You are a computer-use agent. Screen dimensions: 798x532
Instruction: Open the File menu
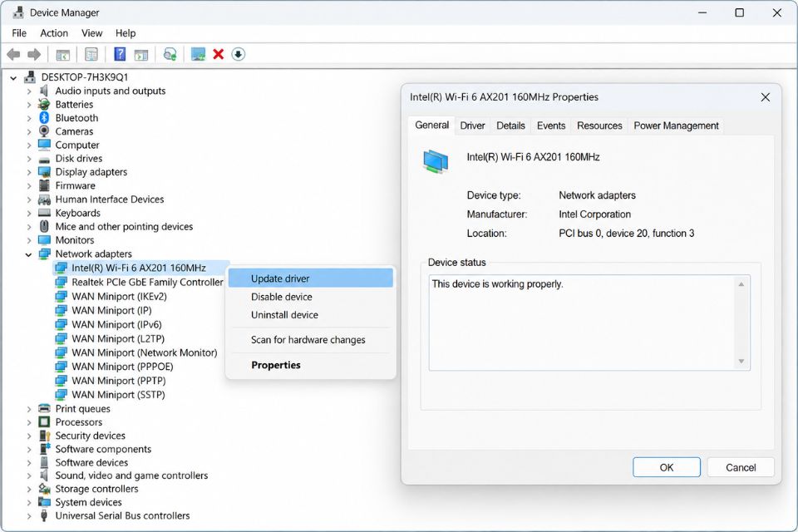[x=19, y=33]
